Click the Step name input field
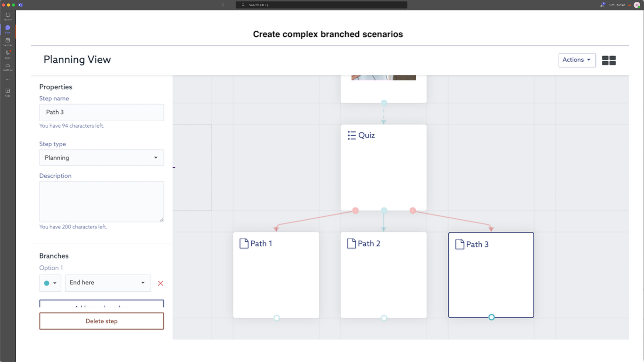Screen dimensions: 644x362 101,113
